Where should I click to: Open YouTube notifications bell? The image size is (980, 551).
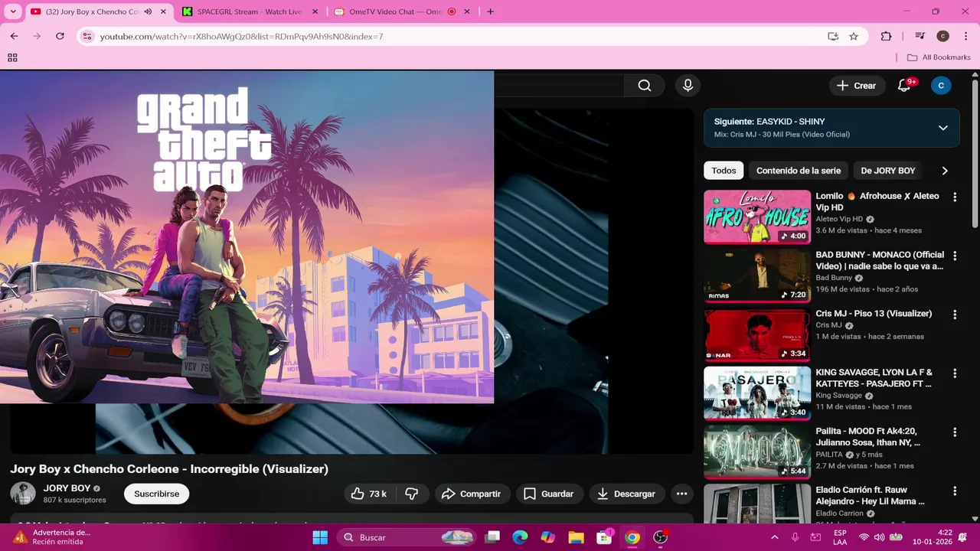coord(904,86)
